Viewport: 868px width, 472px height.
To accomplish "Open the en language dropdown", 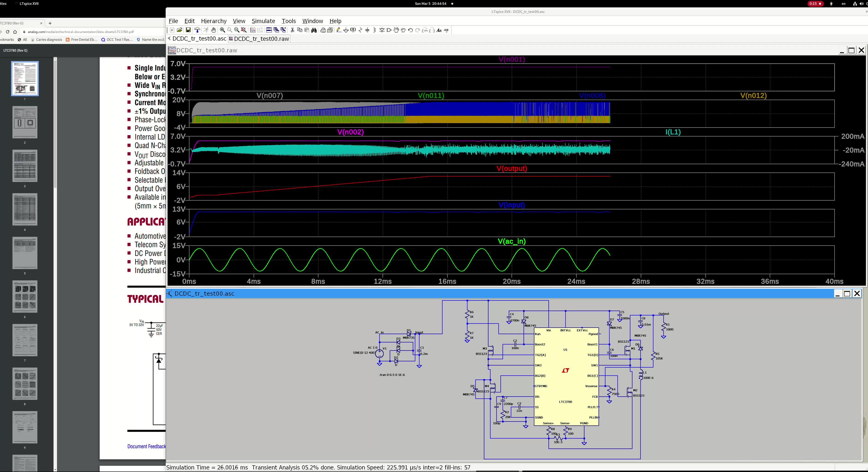I will pyautogui.click(x=843, y=4).
